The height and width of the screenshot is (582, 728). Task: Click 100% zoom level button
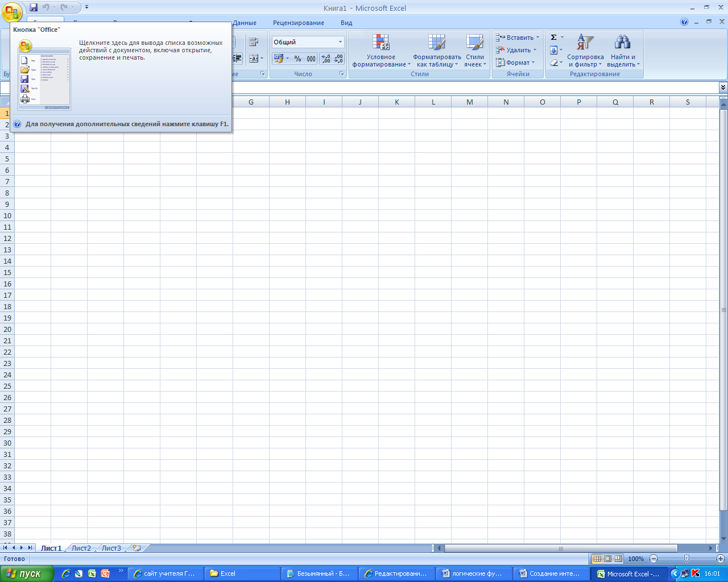636,559
